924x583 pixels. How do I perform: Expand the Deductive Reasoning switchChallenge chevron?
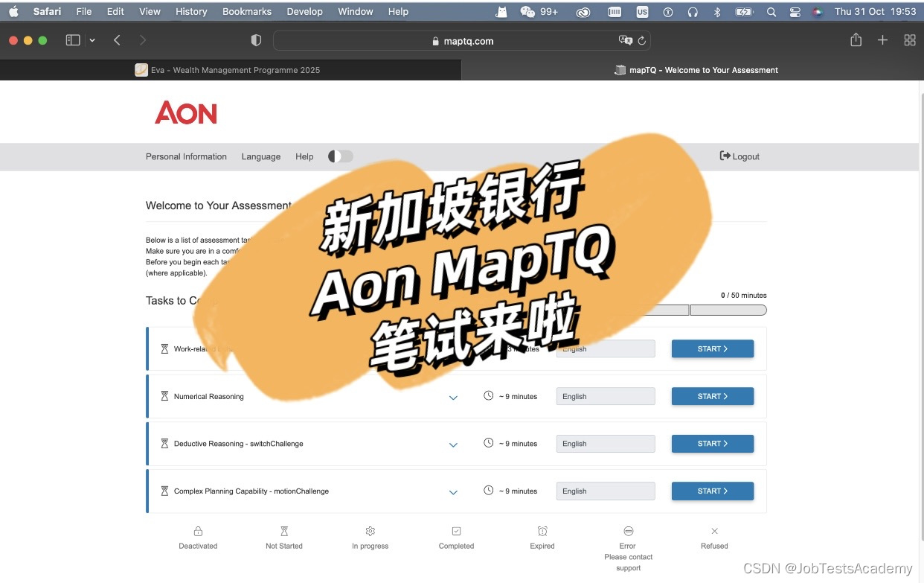pos(453,445)
